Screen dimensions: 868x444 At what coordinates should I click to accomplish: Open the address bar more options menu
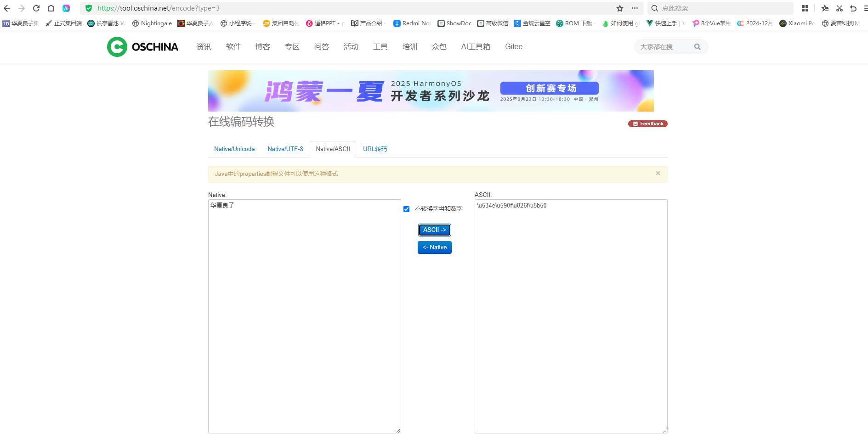coord(635,8)
